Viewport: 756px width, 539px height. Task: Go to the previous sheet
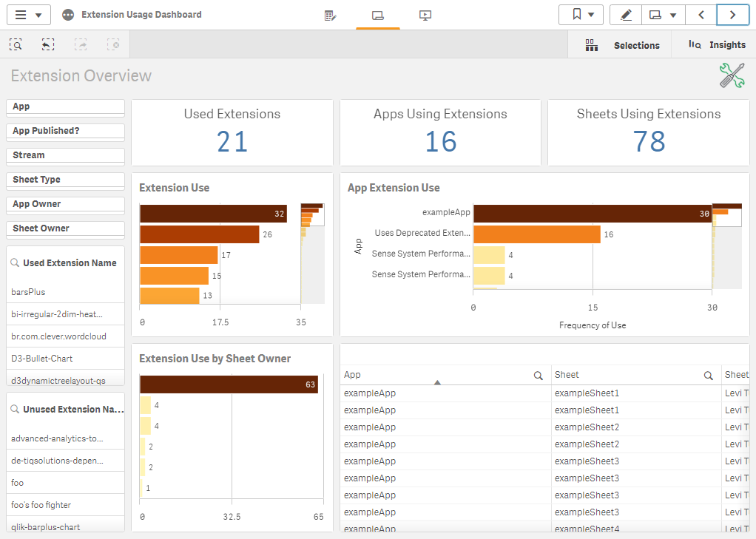[701, 15]
